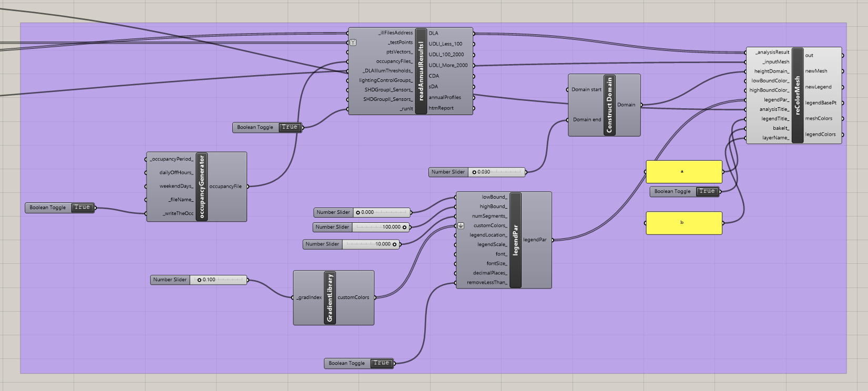Viewport: 868px width, 391px height.
Task: Click the meshColors output label
Action: (819, 118)
